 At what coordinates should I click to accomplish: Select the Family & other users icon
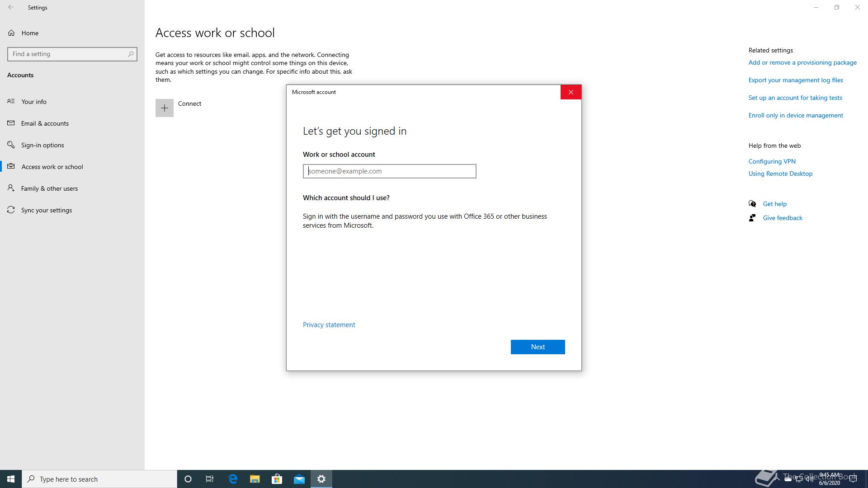point(11,188)
